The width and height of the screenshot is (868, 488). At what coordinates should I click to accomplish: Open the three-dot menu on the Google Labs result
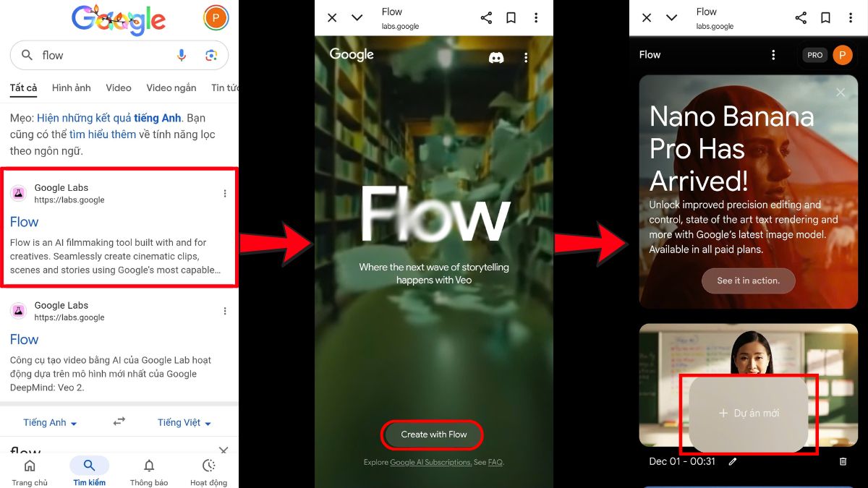[225, 193]
